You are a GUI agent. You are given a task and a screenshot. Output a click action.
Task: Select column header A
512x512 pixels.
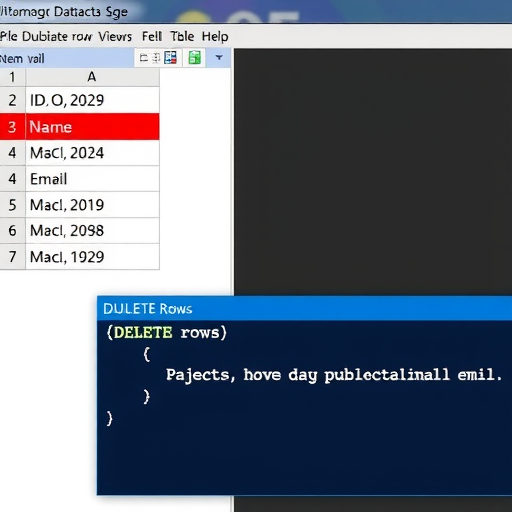pyautogui.click(x=92, y=77)
